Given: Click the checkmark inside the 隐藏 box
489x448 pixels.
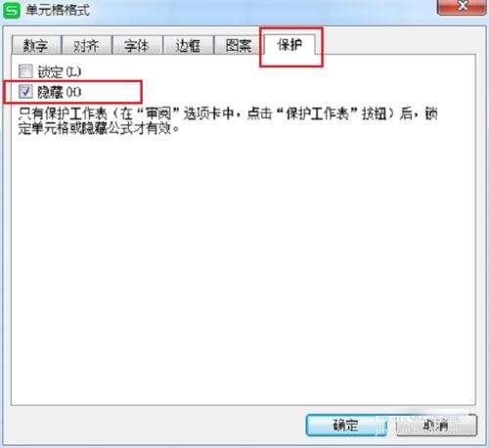Looking at the screenshot, I should tap(25, 92).
